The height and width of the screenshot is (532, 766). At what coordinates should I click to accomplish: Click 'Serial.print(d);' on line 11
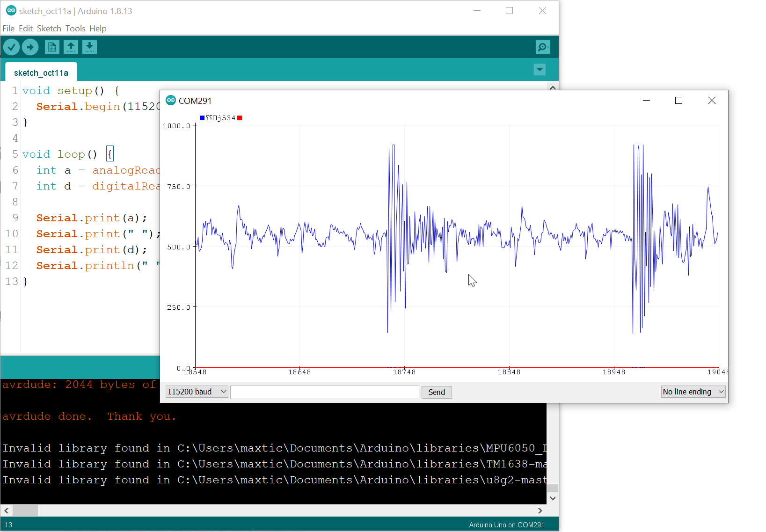(x=92, y=250)
